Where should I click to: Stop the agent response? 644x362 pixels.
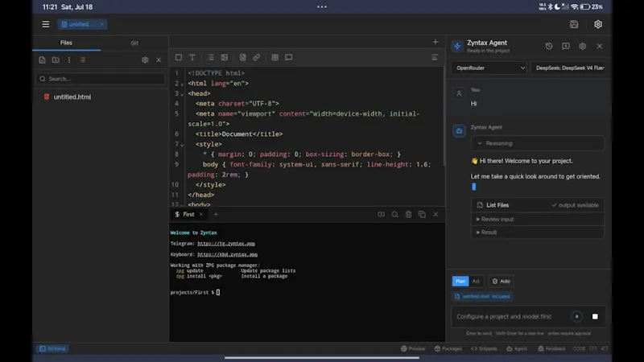click(595, 316)
